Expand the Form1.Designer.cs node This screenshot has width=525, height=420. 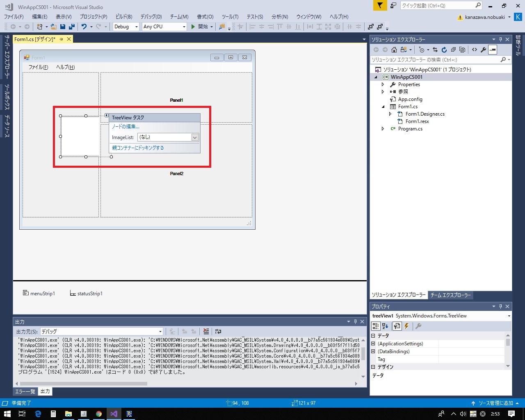coord(390,114)
